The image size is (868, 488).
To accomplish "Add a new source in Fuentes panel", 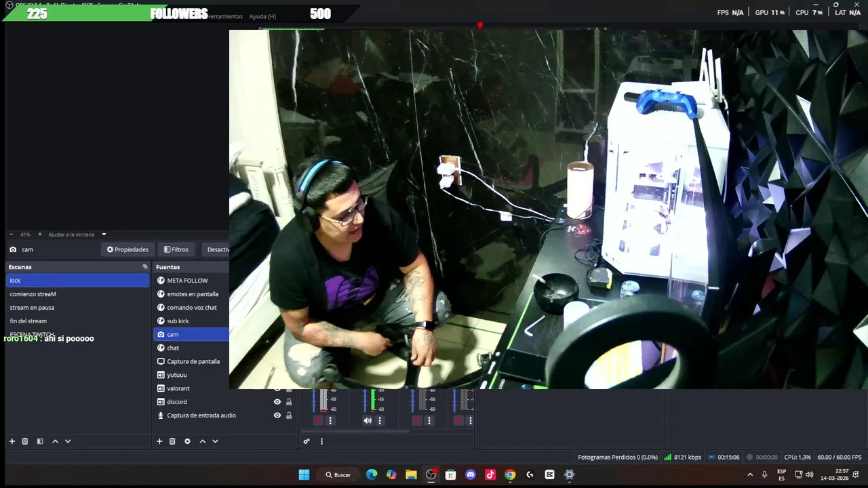I will [x=159, y=441].
